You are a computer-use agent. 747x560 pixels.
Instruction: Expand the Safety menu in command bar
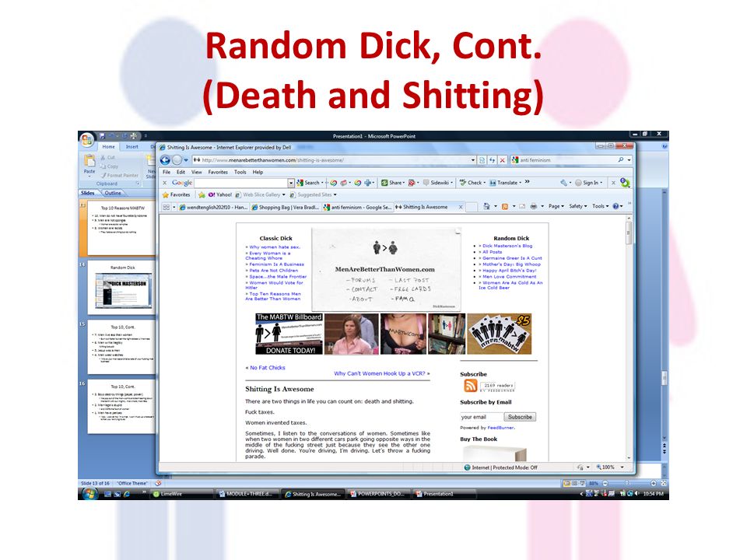[578, 207]
